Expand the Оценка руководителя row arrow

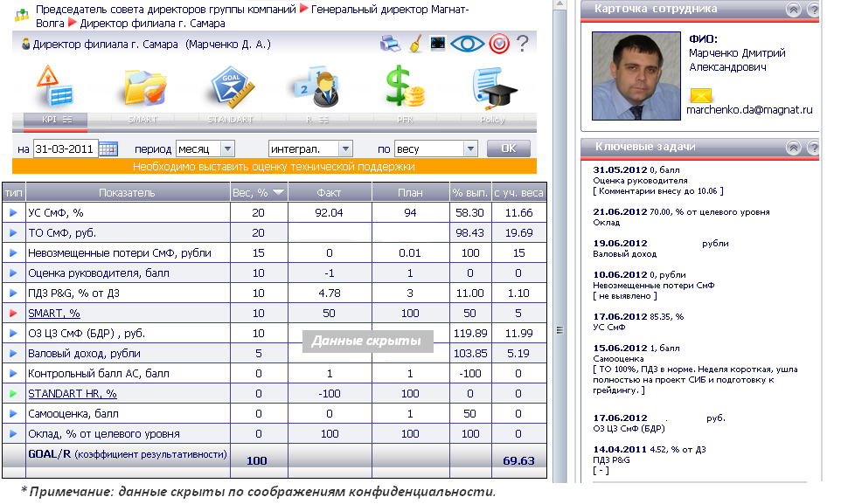coord(13,273)
